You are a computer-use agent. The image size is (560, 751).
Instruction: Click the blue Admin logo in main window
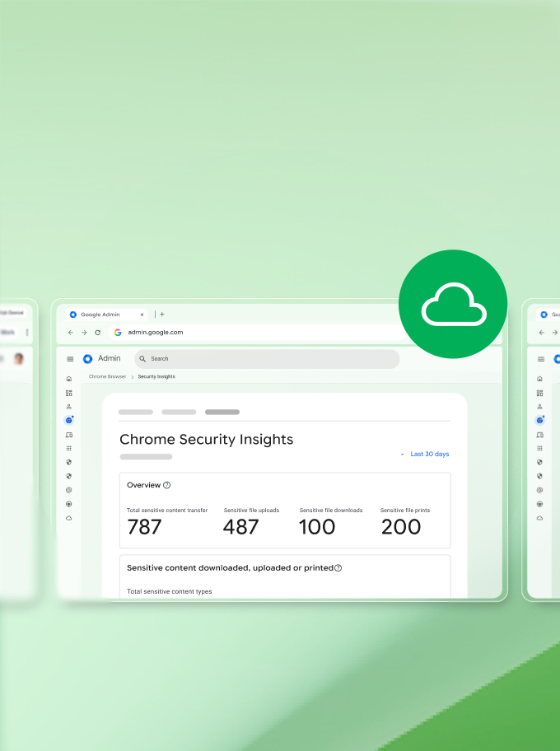pyautogui.click(x=87, y=359)
